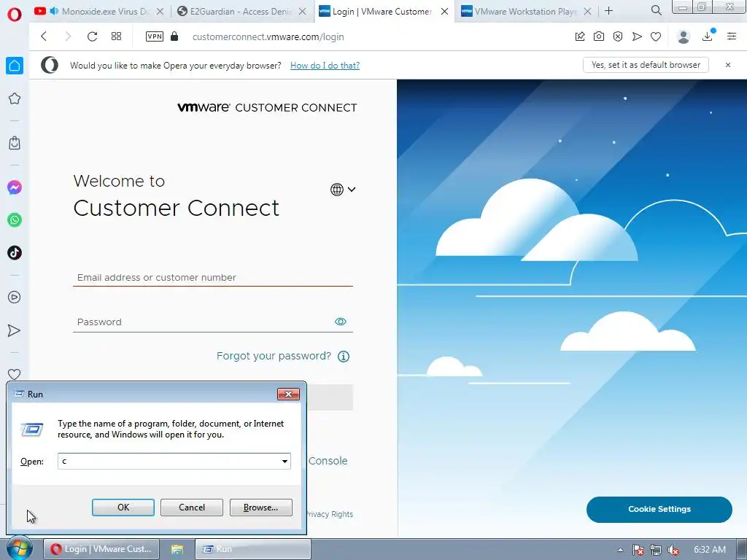This screenshot has width=747, height=560.
Task: Close the E2Guardian tab
Action: tap(303, 11)
